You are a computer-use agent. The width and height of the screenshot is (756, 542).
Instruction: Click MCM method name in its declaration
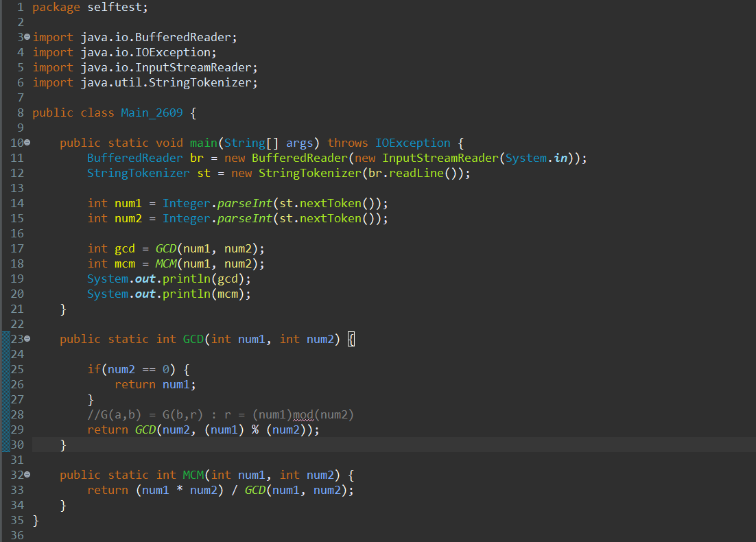pyautogui.click(x=193, y=475)
